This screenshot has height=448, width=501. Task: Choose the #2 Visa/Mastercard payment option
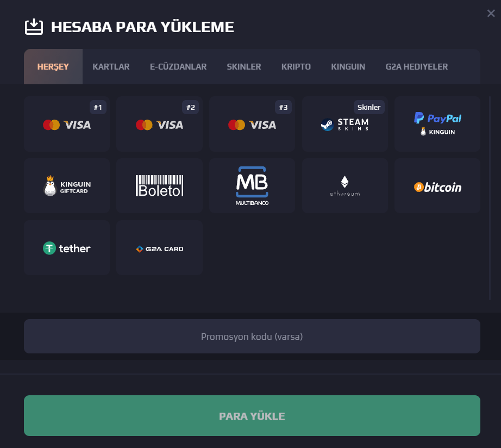point(159,124)
